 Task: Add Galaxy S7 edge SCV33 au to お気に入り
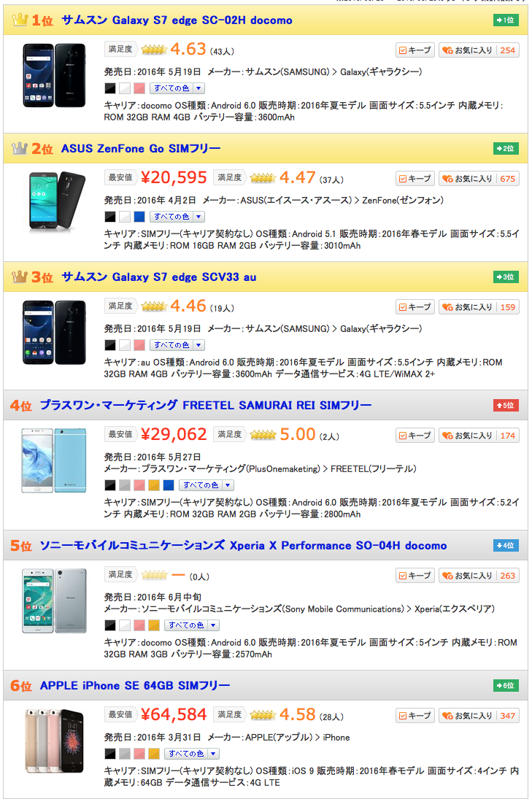coord(479,306)
